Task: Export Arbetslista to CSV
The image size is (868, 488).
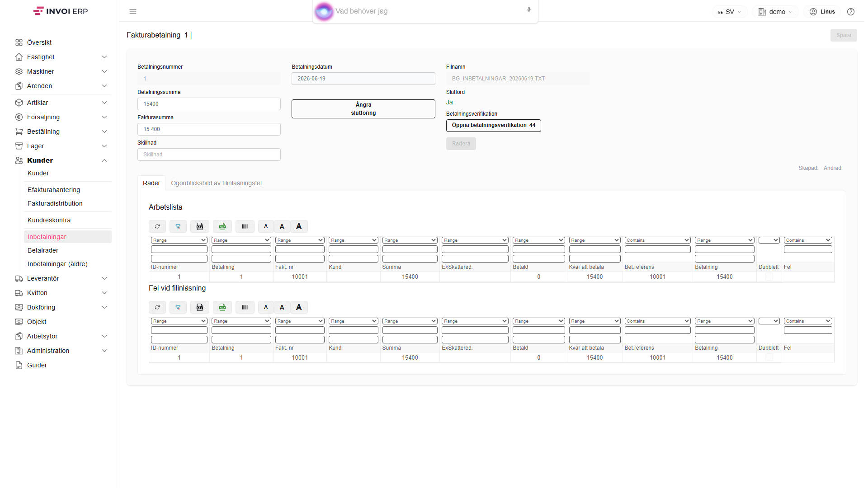Action: click(200, 226)
